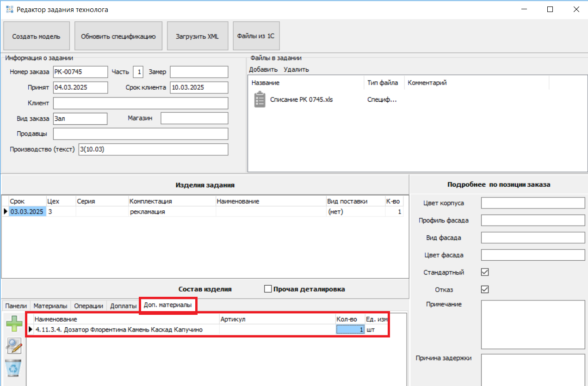Switch to the Операции tab
This screenshot has width=588, height=386.
point(88,306)
